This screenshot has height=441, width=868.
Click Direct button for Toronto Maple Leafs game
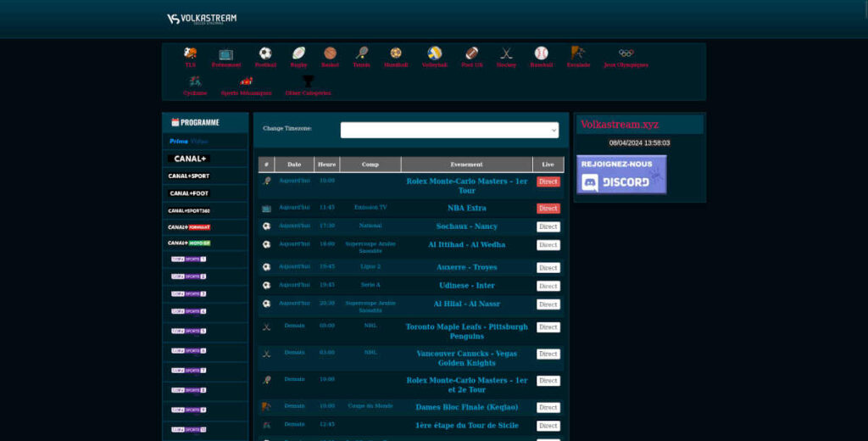click(x=548, y=327)
